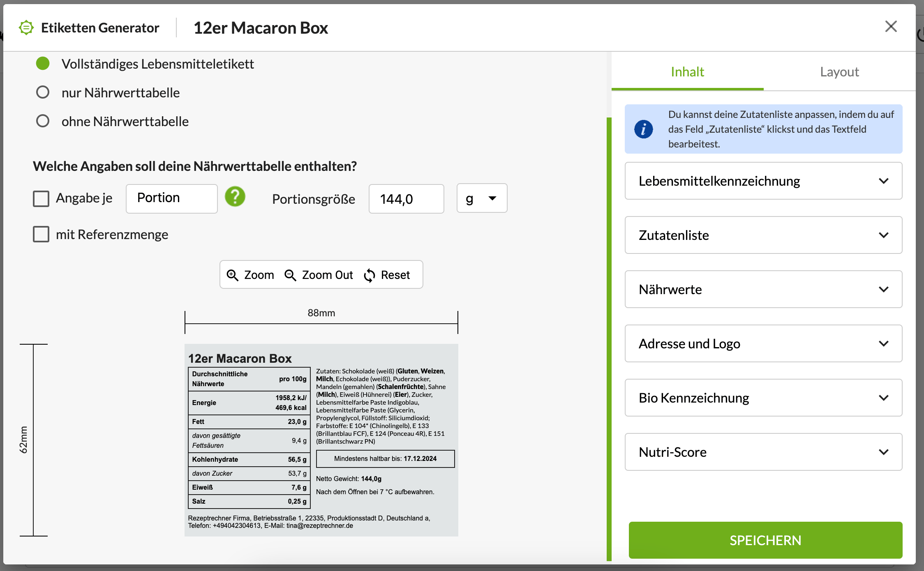924x571 pixels.
Task: Select ohne Nährwerttabelle radio option
Action: click(x=43, y=121)
